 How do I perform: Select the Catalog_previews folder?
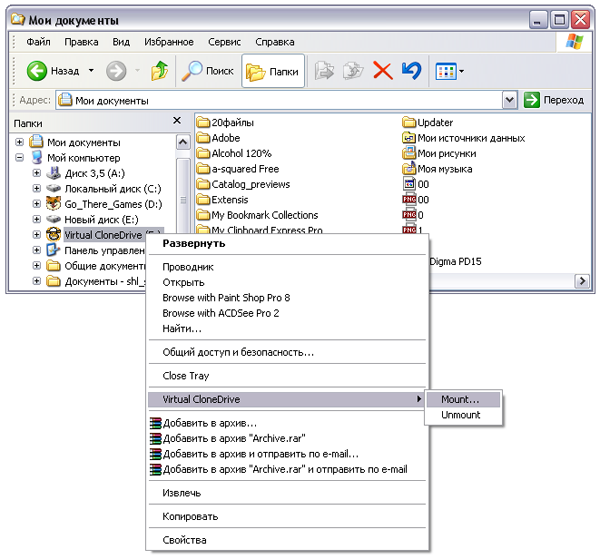243,184
